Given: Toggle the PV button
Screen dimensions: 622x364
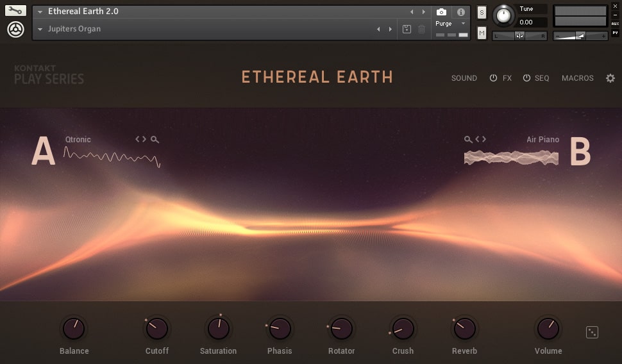Looking at the screenshot, I should (615, 33).
